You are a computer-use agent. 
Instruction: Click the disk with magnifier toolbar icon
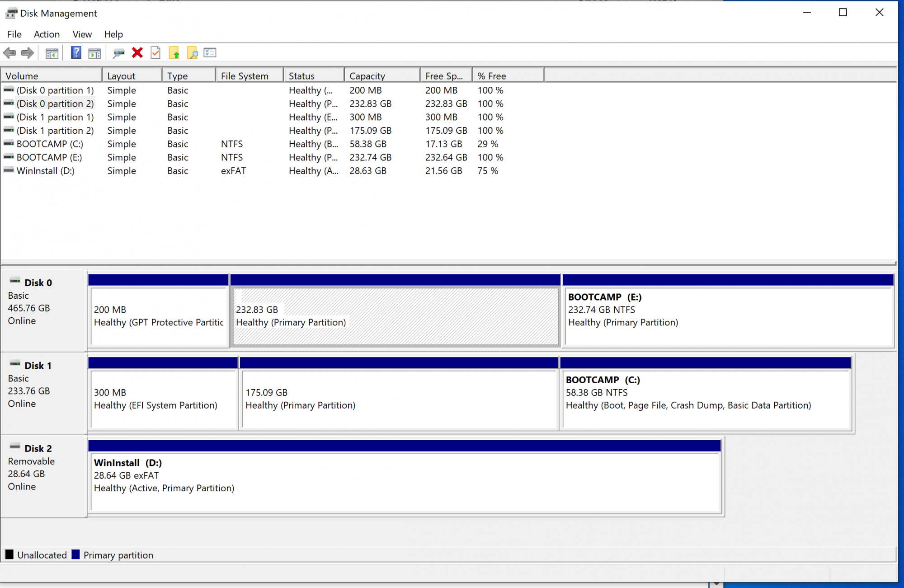coord(118,53)
